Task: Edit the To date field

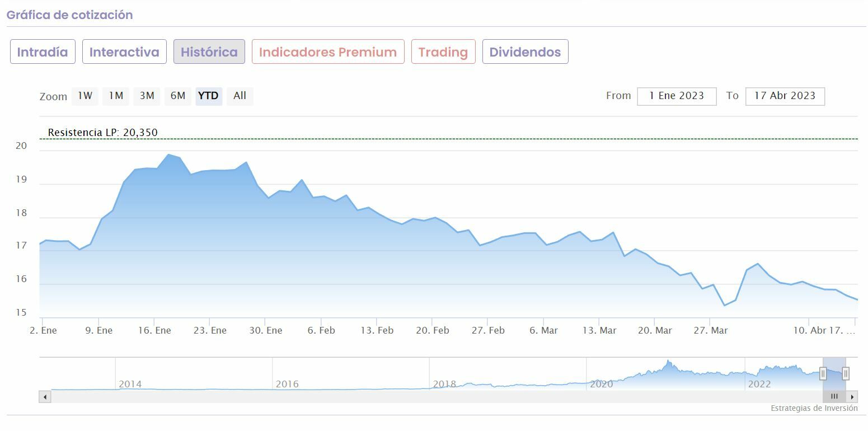Action: [x=785, y=96]
